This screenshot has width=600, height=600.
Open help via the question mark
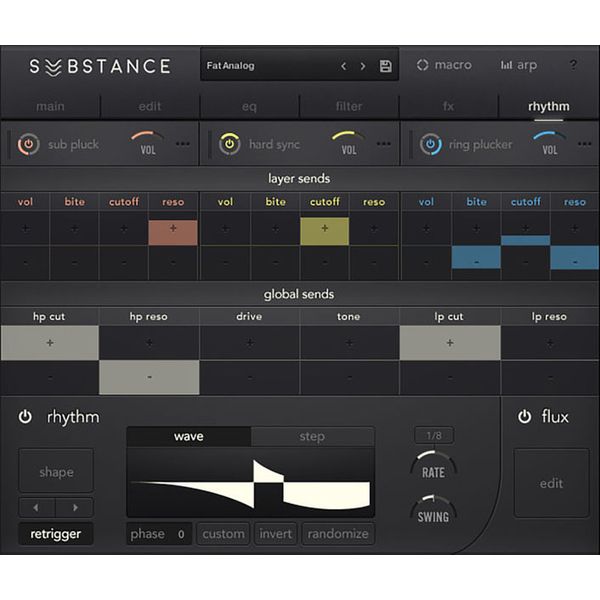(x=573, y=65)
